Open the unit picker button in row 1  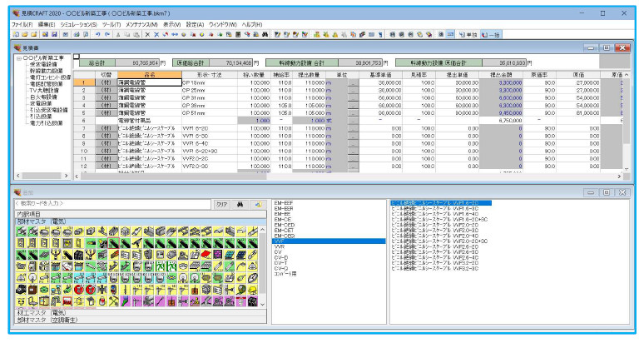[353, 82]
